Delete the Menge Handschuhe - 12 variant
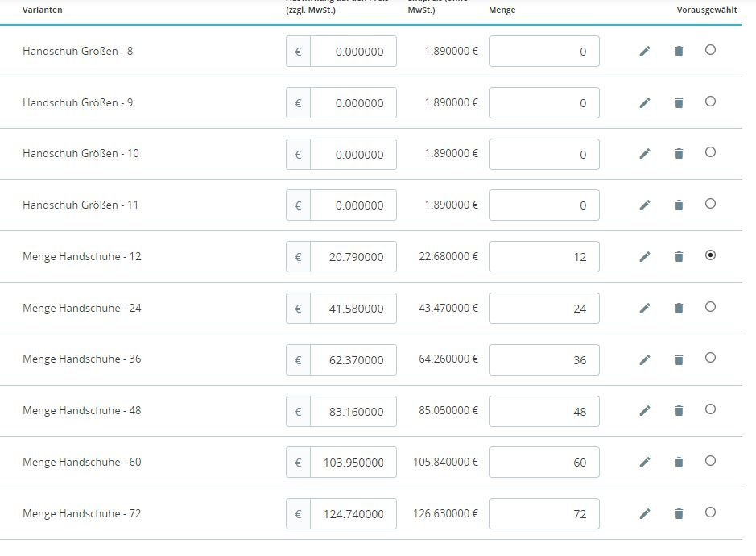Image resolution: width=756 pixels, height=556 pixels. [x=679, y=257]
